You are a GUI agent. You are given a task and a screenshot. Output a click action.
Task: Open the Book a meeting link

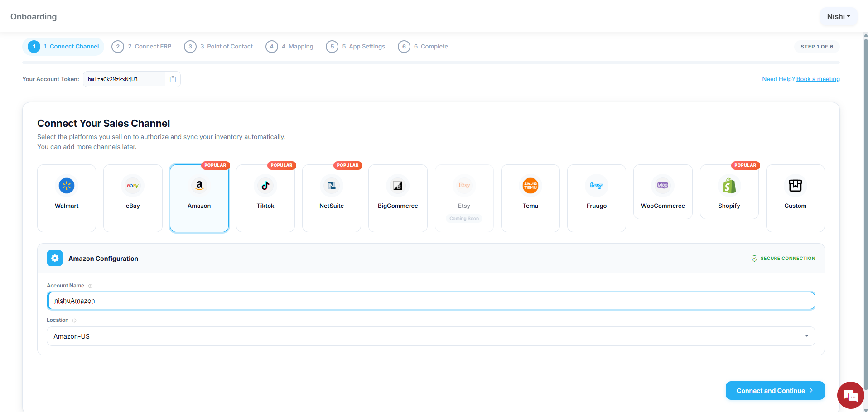(x=818, y=79)
